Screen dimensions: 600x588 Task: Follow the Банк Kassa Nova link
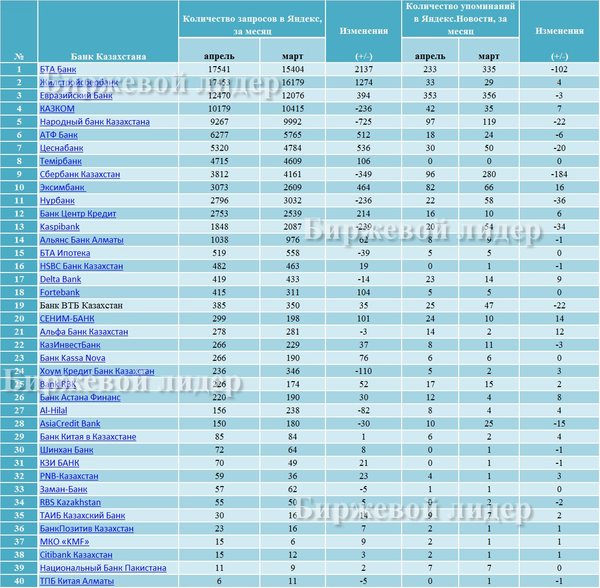(x=72, y=358)
